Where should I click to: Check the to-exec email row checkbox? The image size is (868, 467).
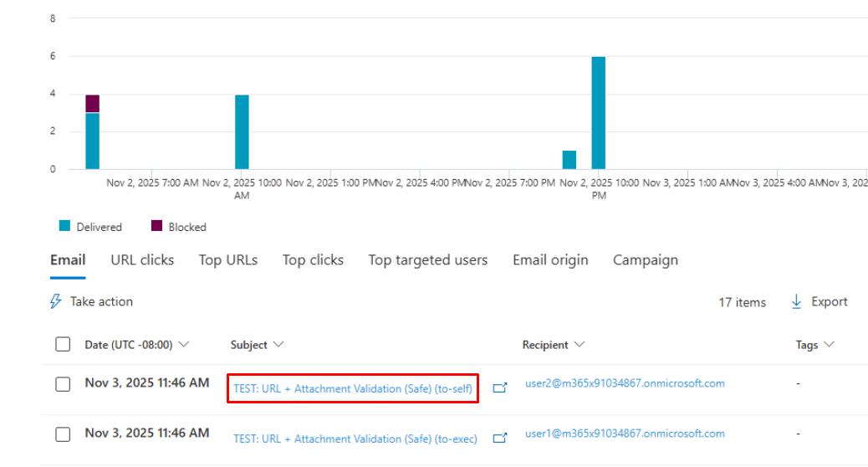pyautogui.click(x=63, y=434)
